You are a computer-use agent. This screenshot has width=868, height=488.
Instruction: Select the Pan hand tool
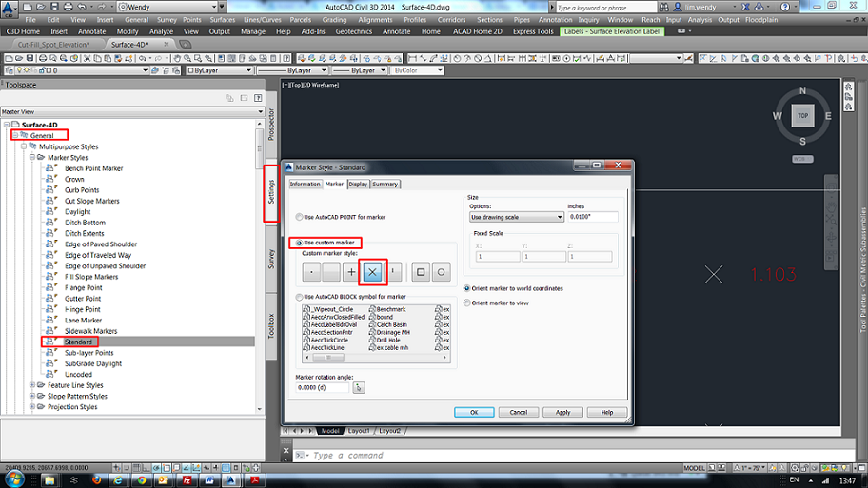(x=177, y=58)
